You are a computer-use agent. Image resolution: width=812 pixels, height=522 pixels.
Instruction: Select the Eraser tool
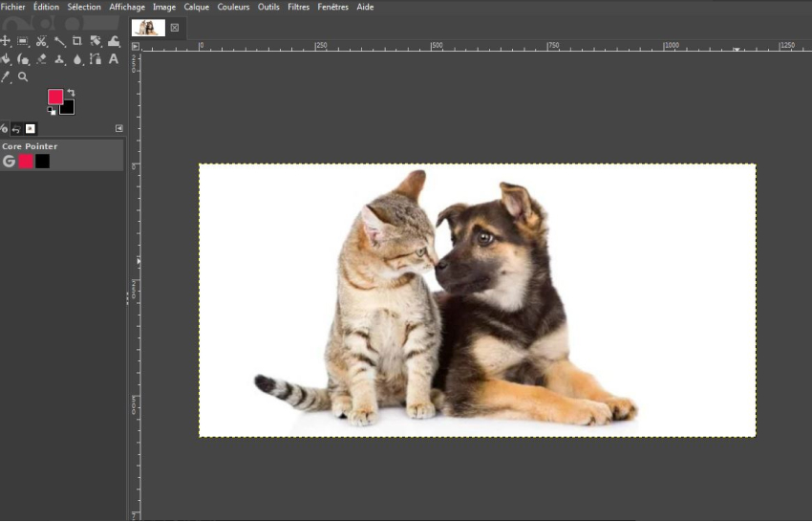(41, 59)
